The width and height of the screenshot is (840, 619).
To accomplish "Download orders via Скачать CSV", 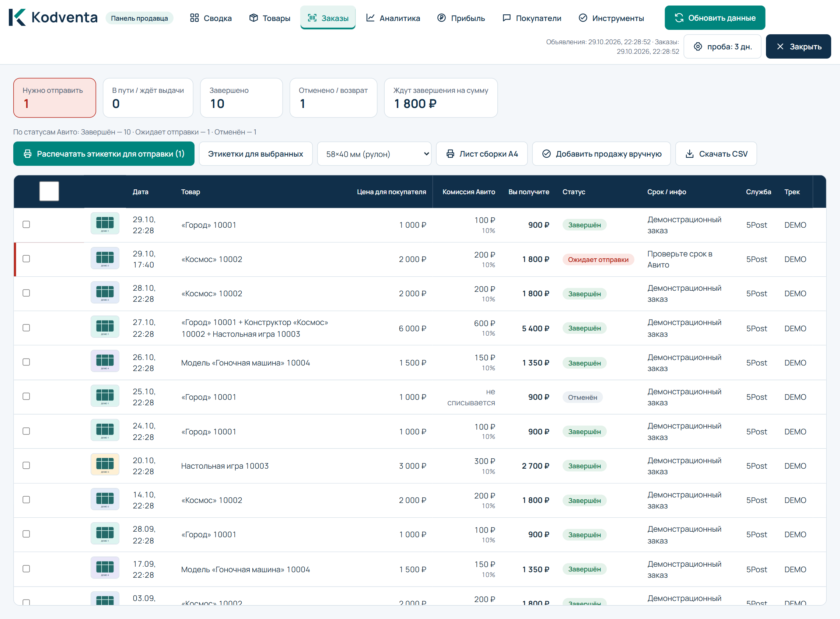I will [716, 154].
